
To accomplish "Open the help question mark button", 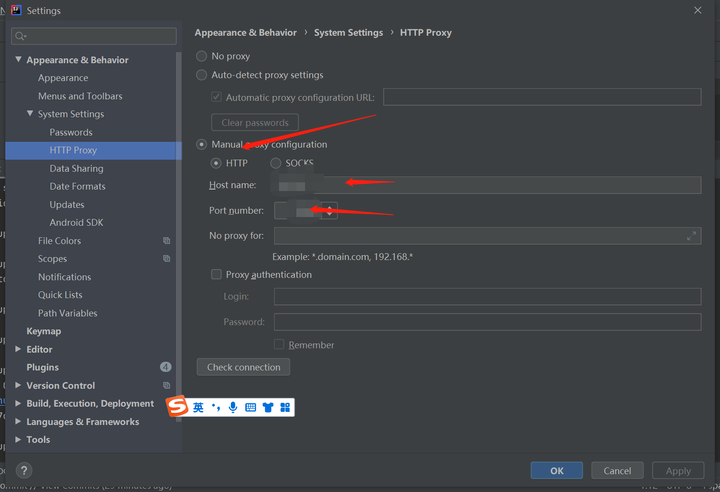I will tap(24, 470).
